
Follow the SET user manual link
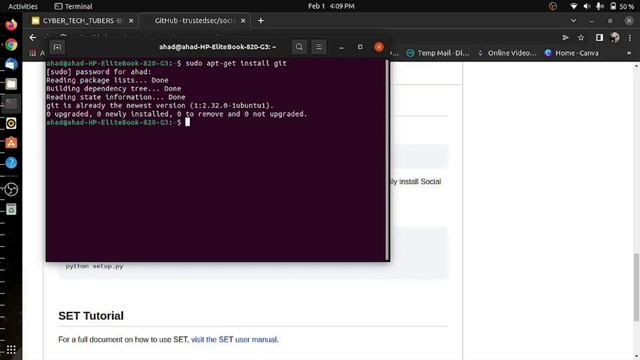[234, 340]
